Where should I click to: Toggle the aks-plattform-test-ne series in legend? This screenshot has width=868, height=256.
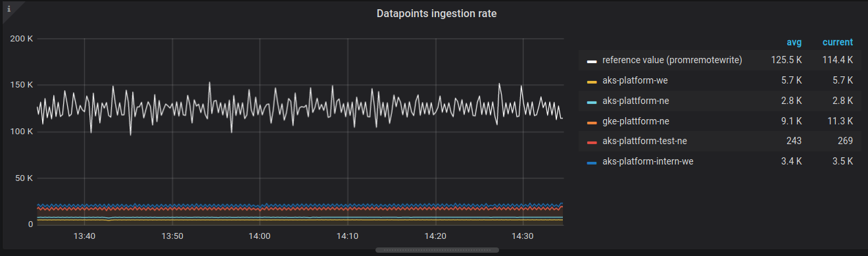tap(644, 141)
